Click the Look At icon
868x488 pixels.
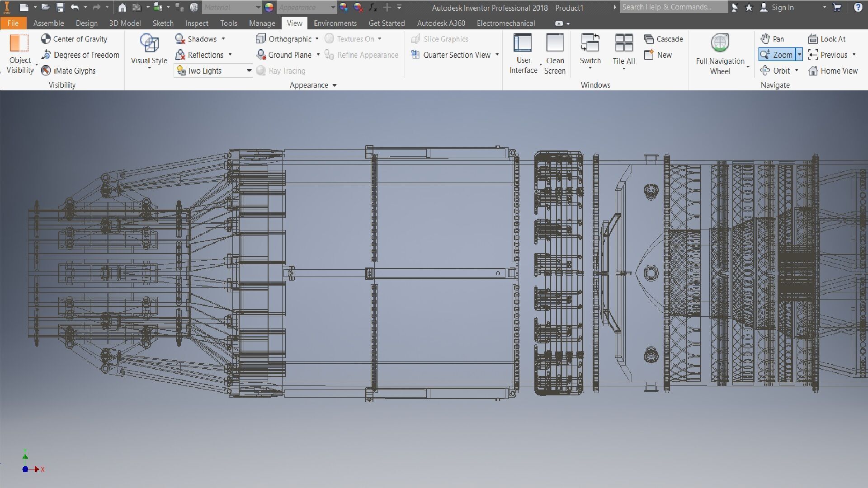[813, 39]
